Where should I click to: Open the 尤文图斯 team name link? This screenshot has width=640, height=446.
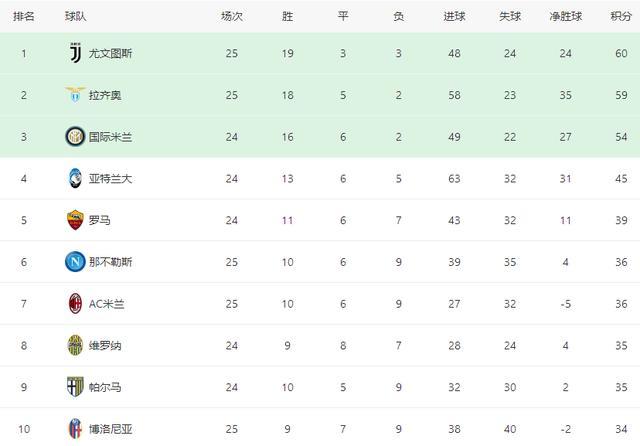point(110,53)
